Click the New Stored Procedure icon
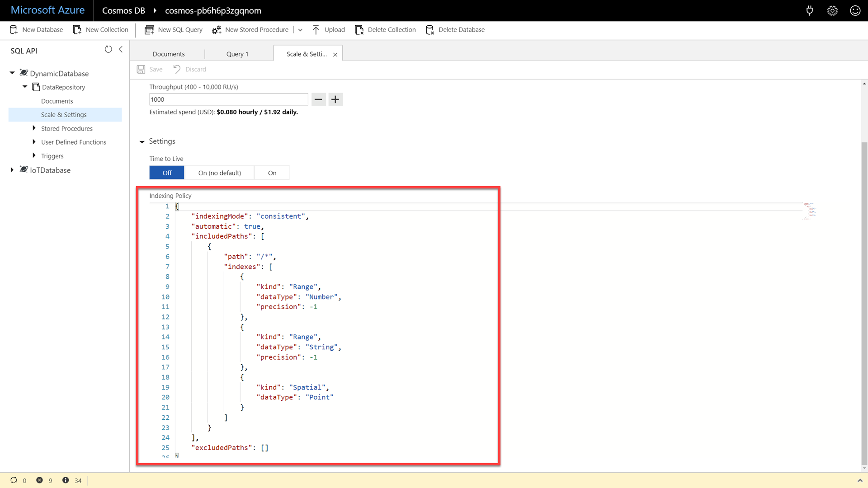The width and height of the screenshot is (868, 488). 217,29
